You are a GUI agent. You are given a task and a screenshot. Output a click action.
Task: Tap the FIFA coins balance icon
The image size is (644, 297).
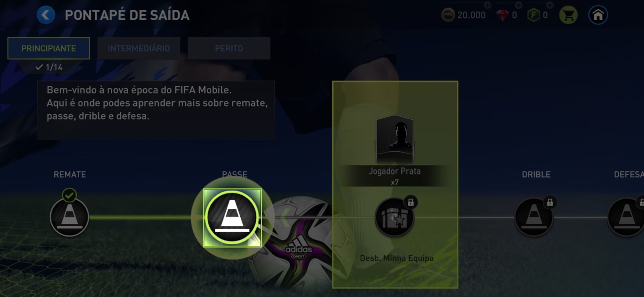(x=448, y=15)
